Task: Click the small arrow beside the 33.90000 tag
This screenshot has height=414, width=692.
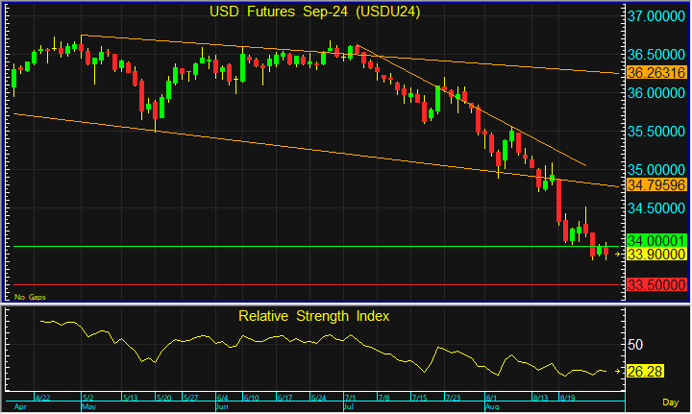Action: (619, 255)
